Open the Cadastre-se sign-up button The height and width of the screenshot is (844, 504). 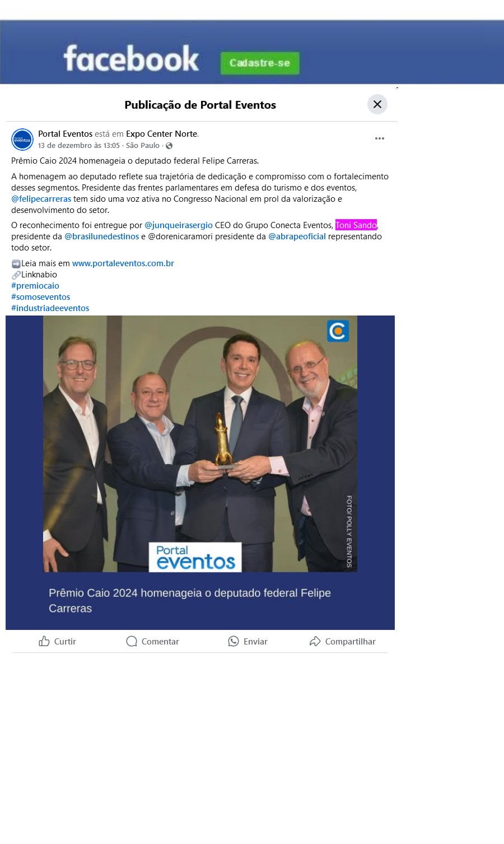tap(260, 63)
